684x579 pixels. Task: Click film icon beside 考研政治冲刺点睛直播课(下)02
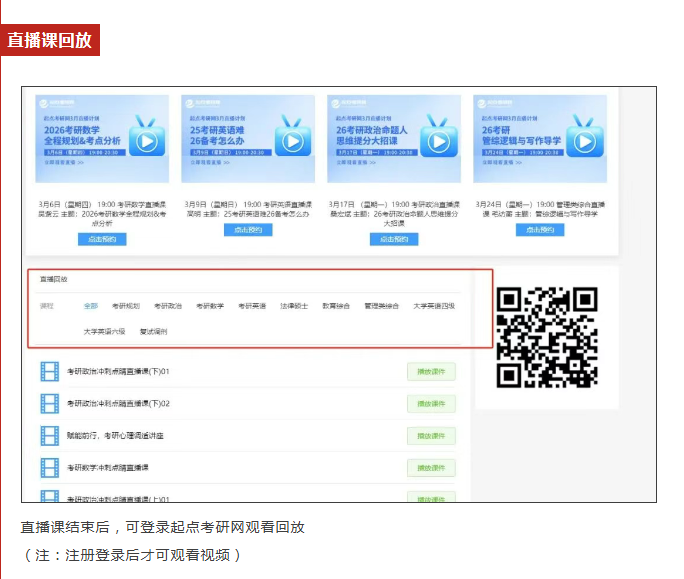pyautogui.click(x=50, y=404)
